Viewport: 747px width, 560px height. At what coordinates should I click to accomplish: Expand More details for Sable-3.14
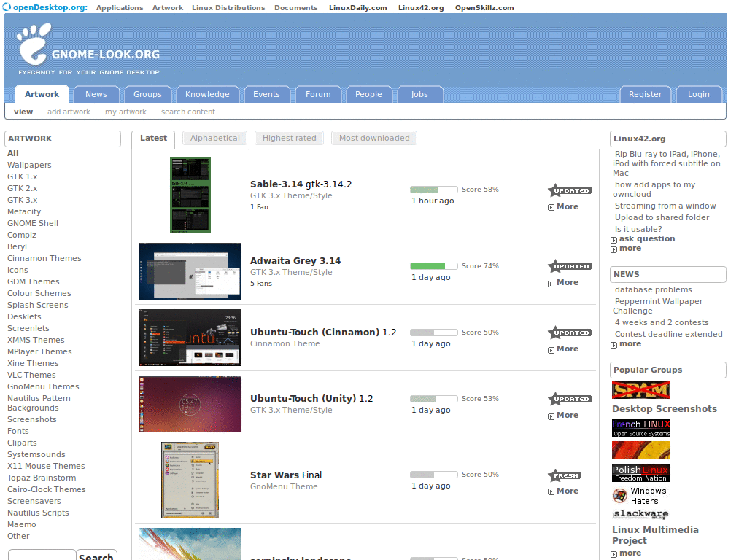click(x=563, y=206)
